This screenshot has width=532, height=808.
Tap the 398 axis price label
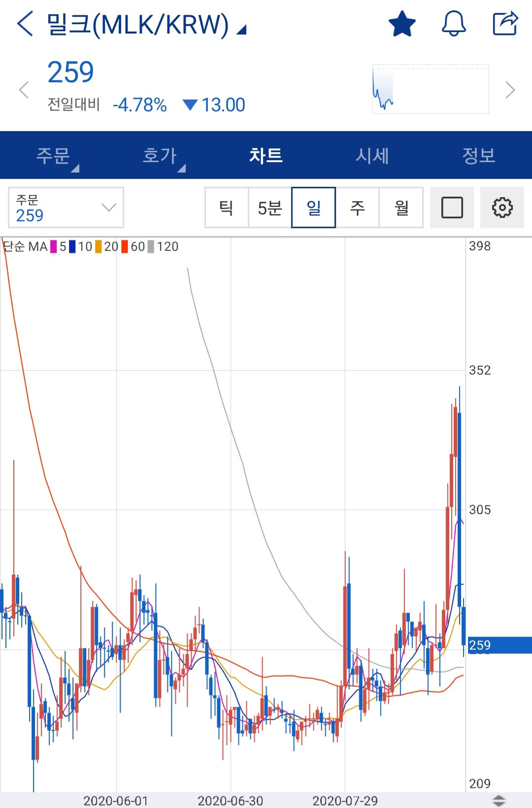[x=480, y=246]
